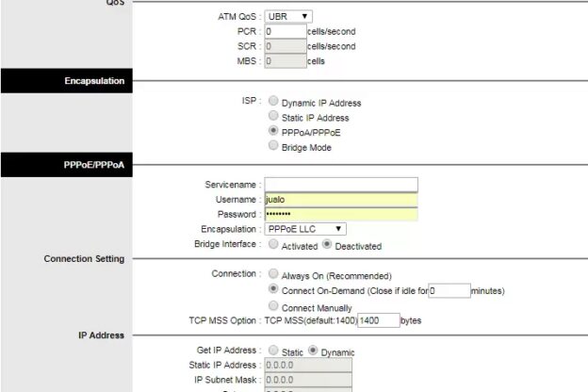Select PPPoA/PPPoE ISP option

[273, 130]
